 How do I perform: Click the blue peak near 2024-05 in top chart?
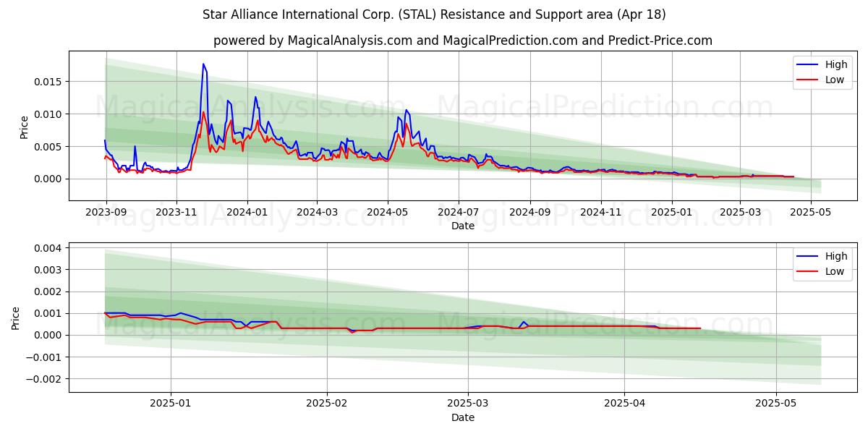(406, 110)
